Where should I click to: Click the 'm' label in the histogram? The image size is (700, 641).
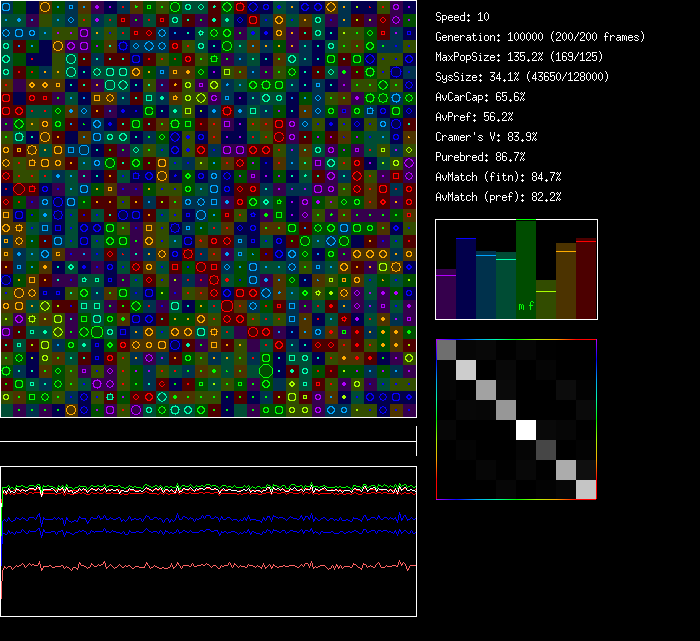pos(520,306)
